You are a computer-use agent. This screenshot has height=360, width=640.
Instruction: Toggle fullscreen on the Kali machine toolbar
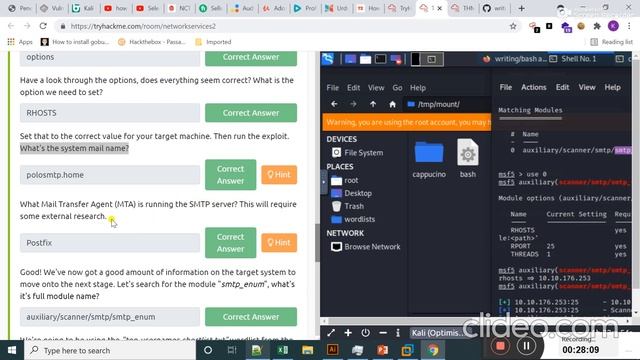pos(331,333)
